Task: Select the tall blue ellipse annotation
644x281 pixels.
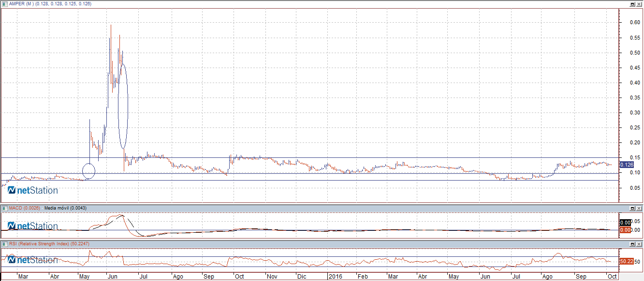Action: 123,106
